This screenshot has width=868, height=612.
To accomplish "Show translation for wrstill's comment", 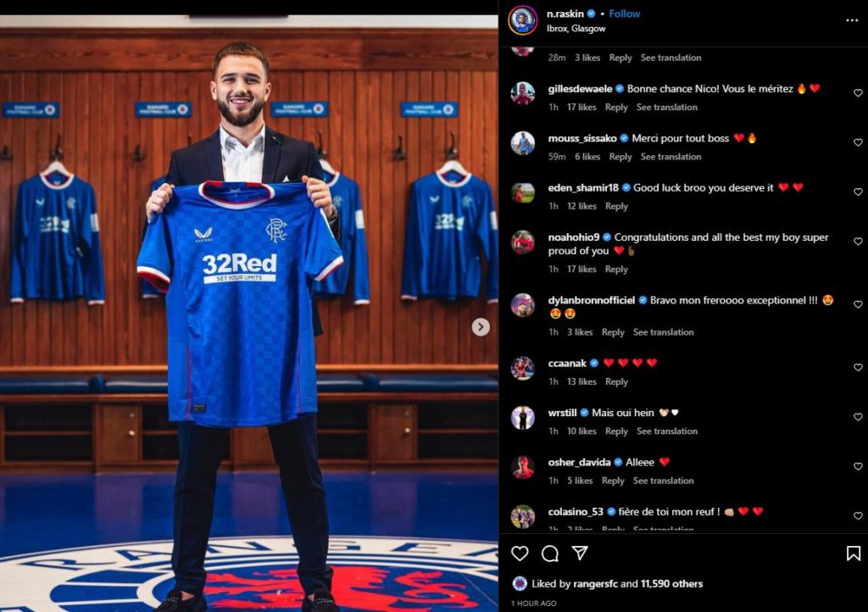I will 667,431.
